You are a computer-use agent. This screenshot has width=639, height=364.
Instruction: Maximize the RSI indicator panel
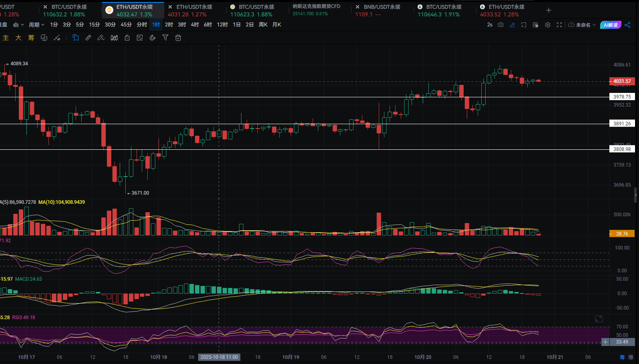coord(599,319)
